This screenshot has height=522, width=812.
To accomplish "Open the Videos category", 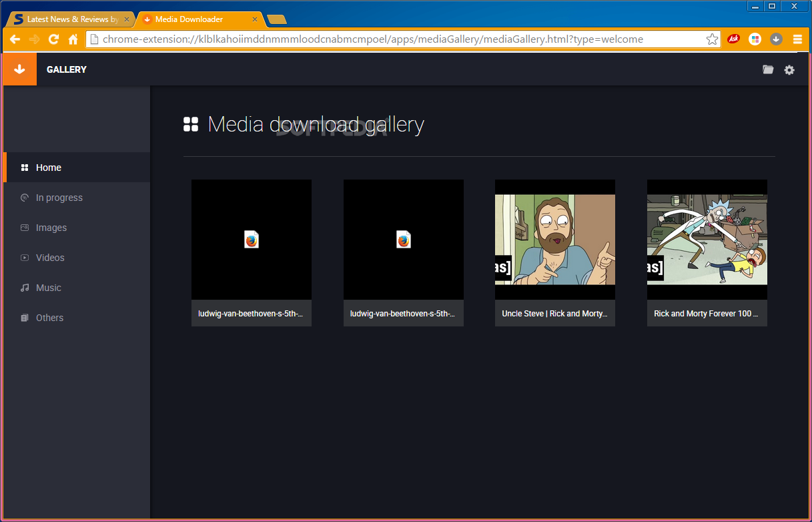I will point(77,258).
